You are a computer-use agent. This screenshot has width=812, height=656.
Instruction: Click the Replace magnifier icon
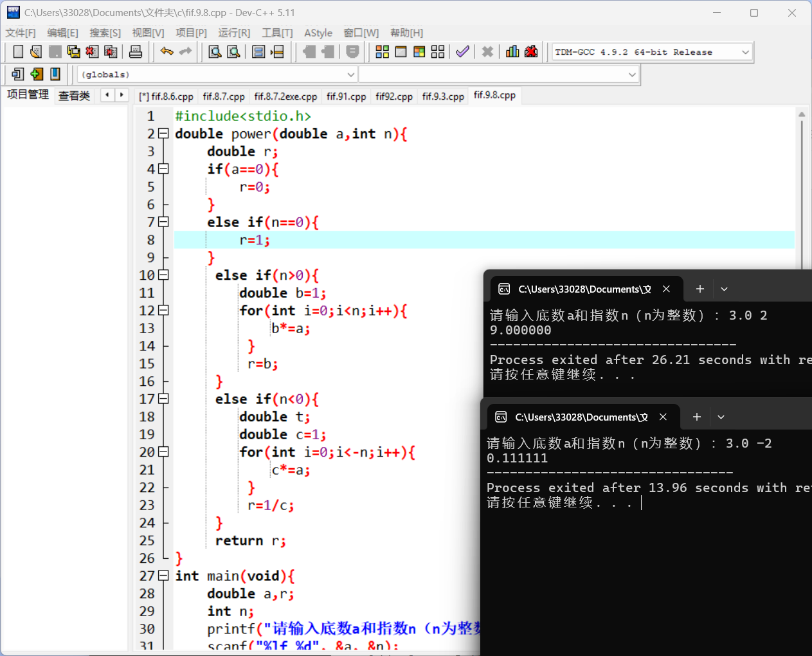(234, 51)
